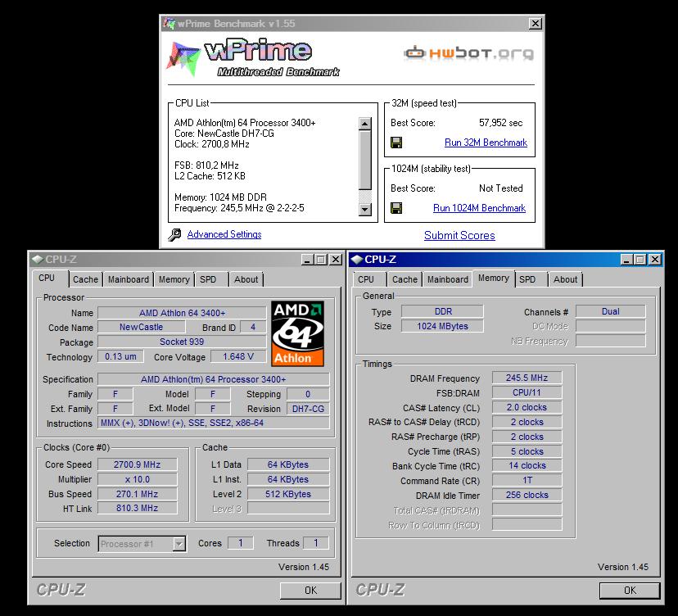Click the Level 2 512 KBytes value
This screenshot has height=616, width=678.
[x=288, y=494]
